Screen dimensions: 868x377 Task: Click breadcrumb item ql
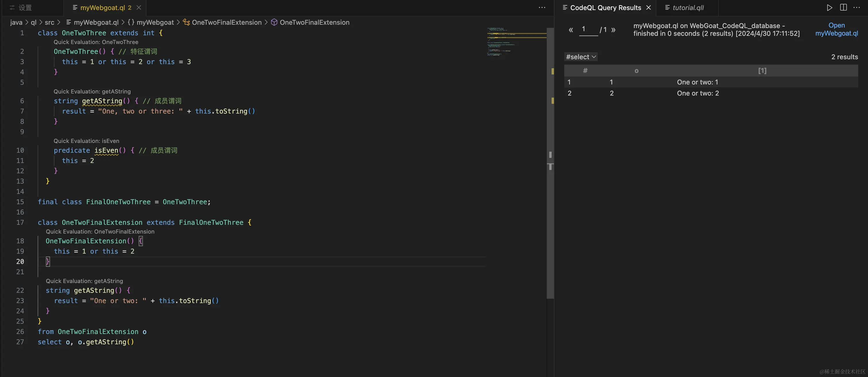tap(34, 22)
